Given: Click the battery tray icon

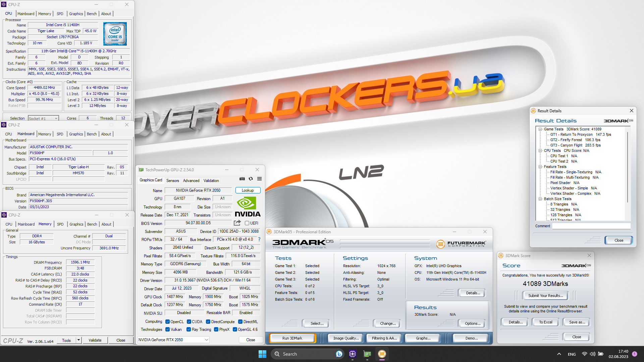Looking at the screenshot, I should [x=601, y=354].
